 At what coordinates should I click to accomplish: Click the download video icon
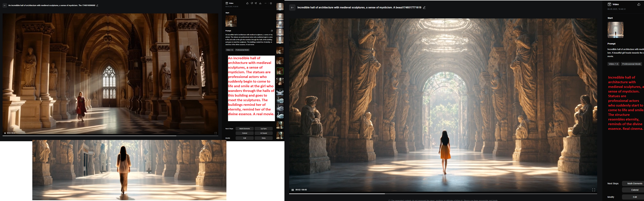pos(260,3)
